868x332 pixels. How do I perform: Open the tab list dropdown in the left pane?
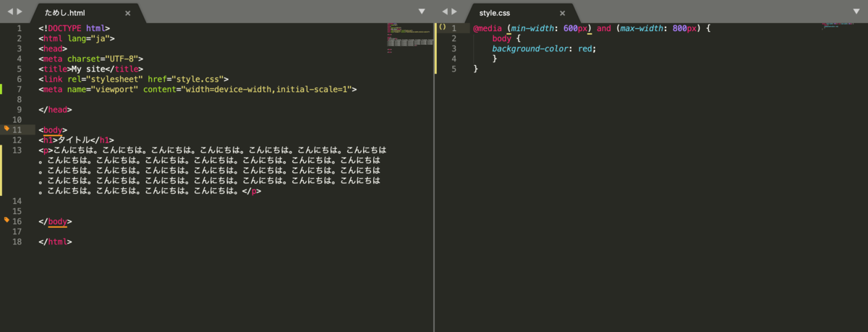pos(422,12)
